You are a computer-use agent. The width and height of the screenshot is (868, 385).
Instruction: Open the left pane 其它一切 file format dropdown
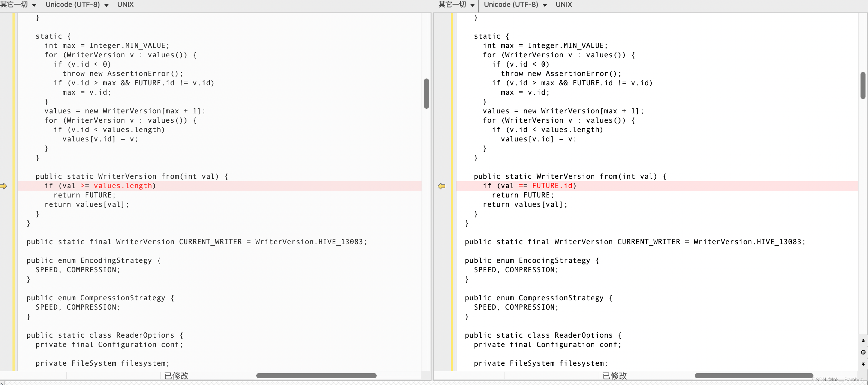coord(18,5)
